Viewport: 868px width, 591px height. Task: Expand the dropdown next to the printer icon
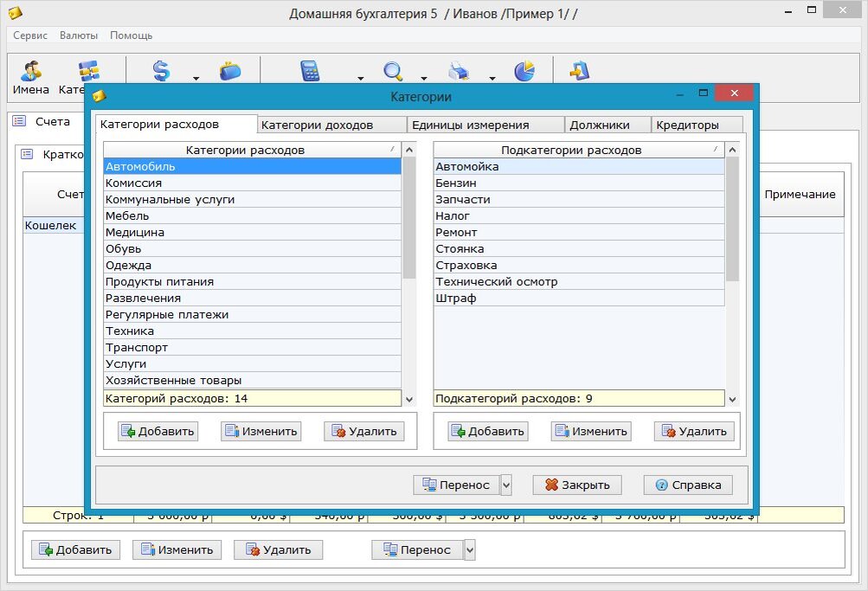tap(492, 79)
